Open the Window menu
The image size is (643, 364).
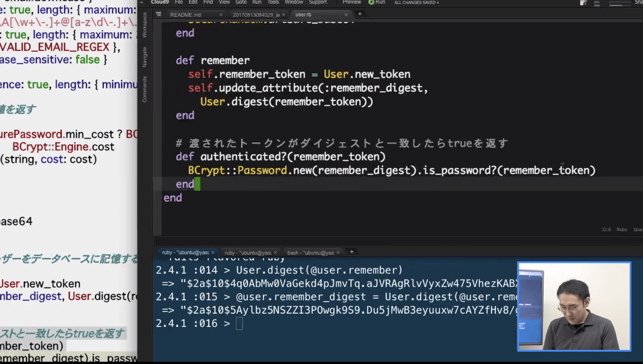pyautogui.click(x=294, y=2)
